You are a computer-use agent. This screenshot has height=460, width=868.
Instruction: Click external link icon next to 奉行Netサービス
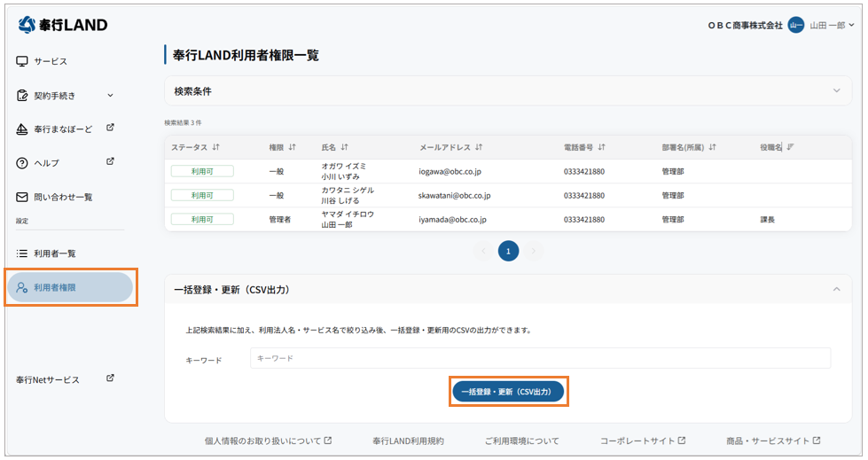tap(110, 378)
